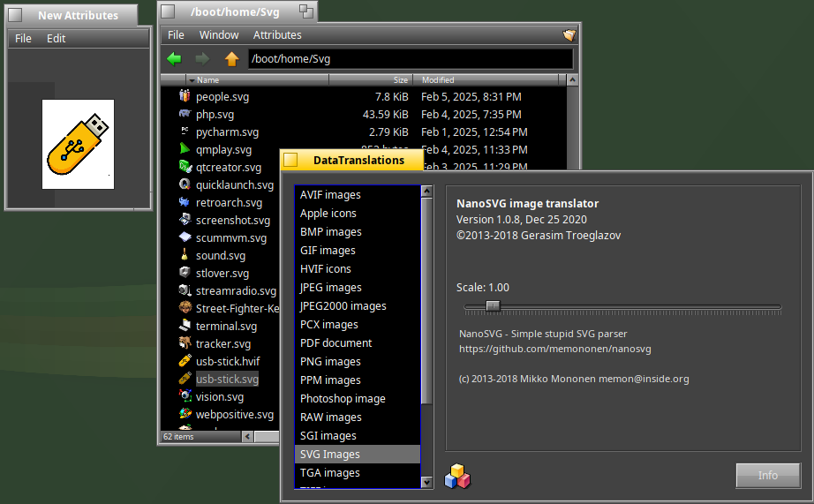Click the /boot/home/Svg path field
Image resolution: width=814 pixels, height=504 pixels.
(x=411, y=59)
